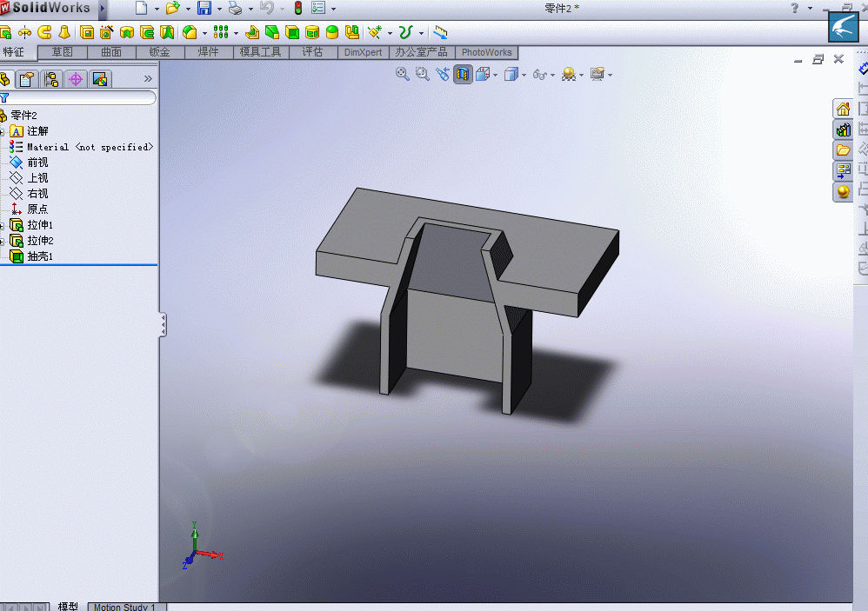The width and height of the screenshot is (868, 611).
Task: Open the PropertyManager panel tab
Action: [27, 79]
